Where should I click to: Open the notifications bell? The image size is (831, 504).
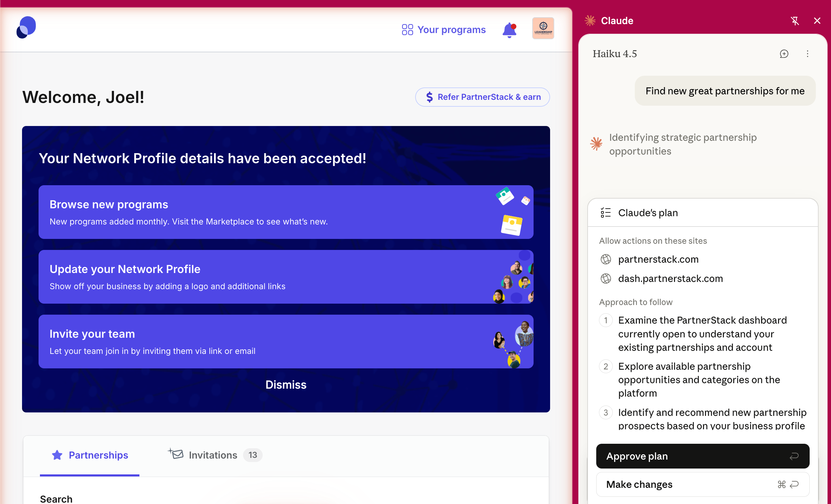click(509, 30)
